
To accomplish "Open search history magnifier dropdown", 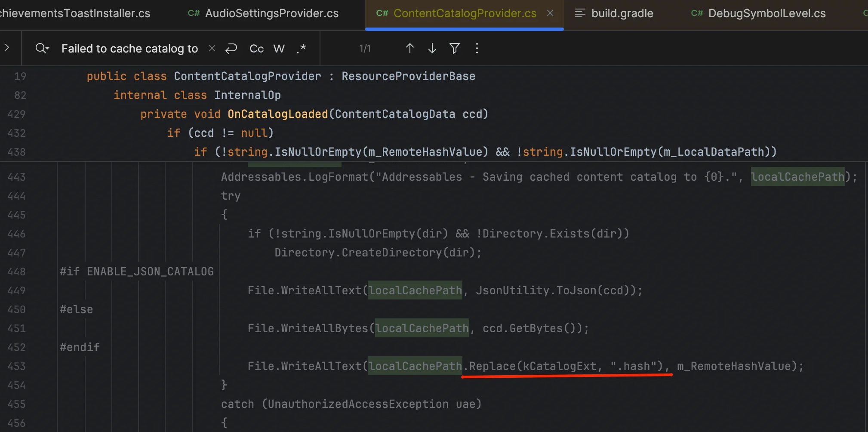I will (x=42, y=48).
